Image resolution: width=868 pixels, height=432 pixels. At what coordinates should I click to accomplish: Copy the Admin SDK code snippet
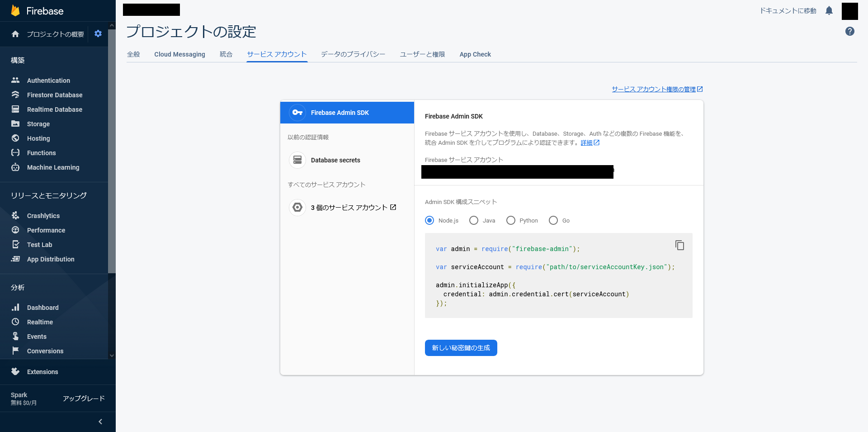point(679,245)
